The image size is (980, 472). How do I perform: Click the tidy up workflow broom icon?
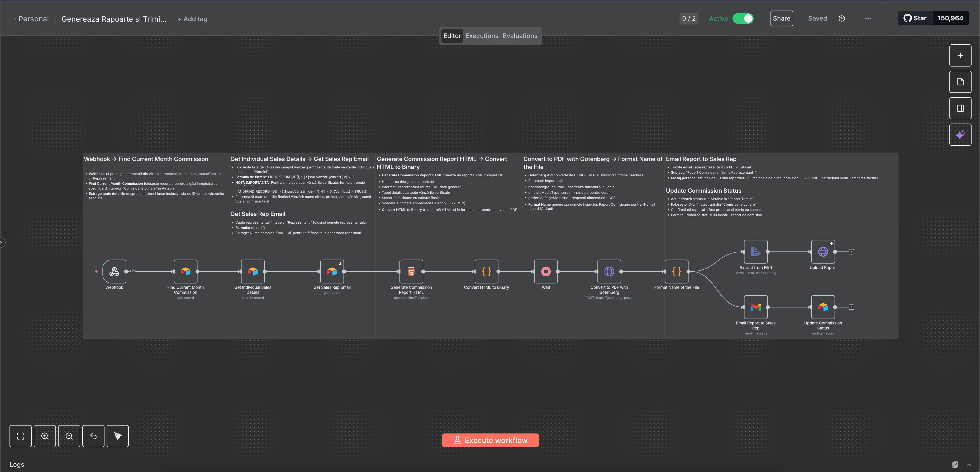coord(118,436)
